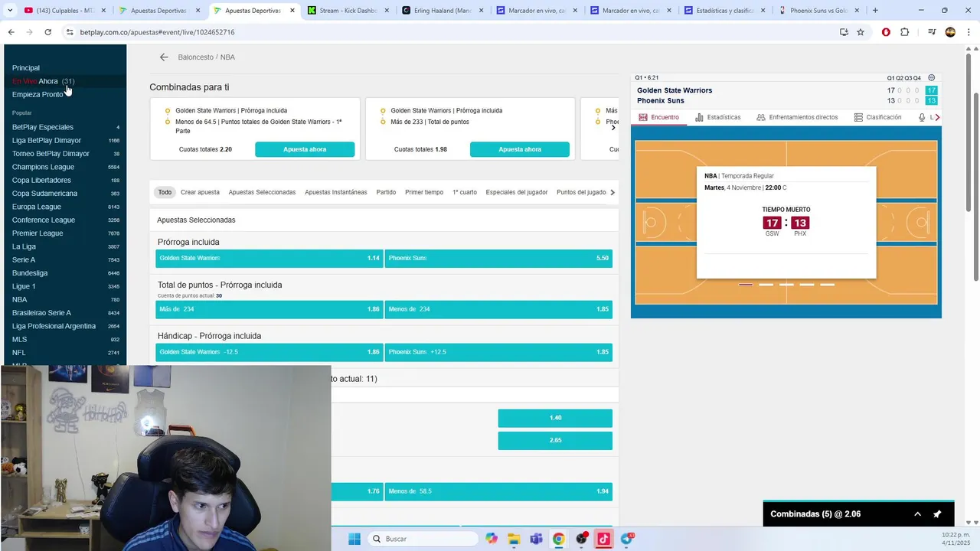Click the browser back arrow
This screenshot has height=551, width=980.
(x=11, y=32)
